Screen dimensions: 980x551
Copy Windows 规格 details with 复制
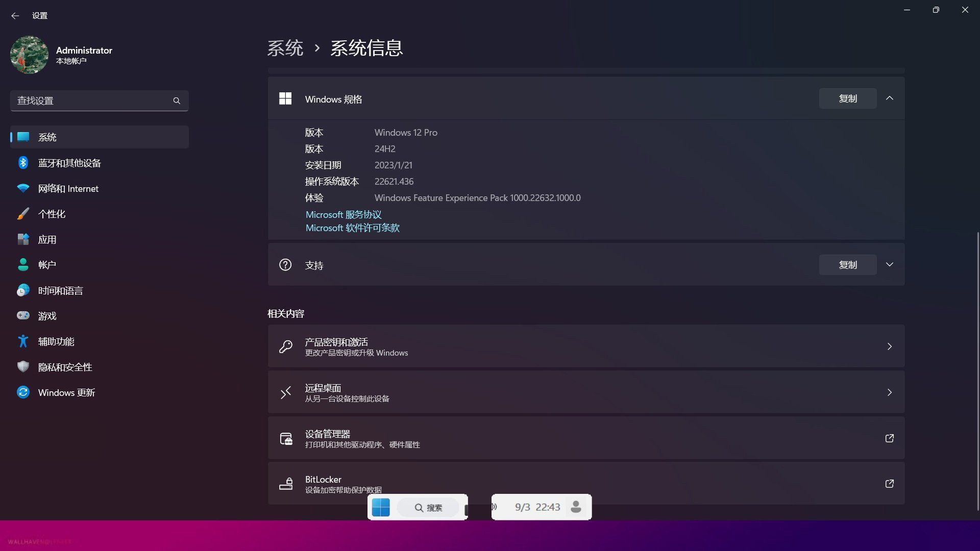coord(848,98)
